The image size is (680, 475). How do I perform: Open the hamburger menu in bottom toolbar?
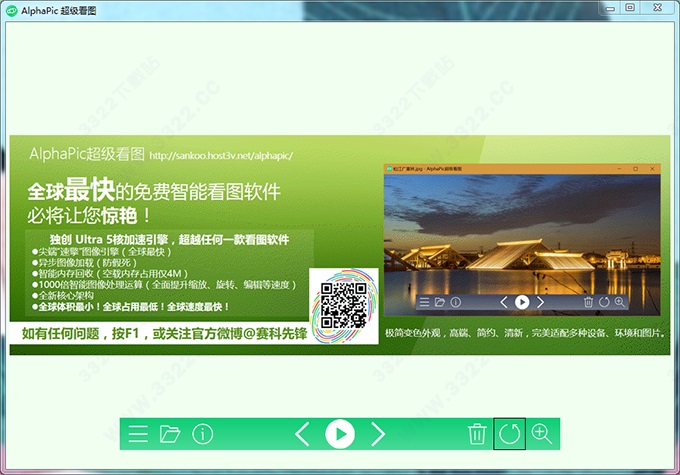click(x=138, y=433)
